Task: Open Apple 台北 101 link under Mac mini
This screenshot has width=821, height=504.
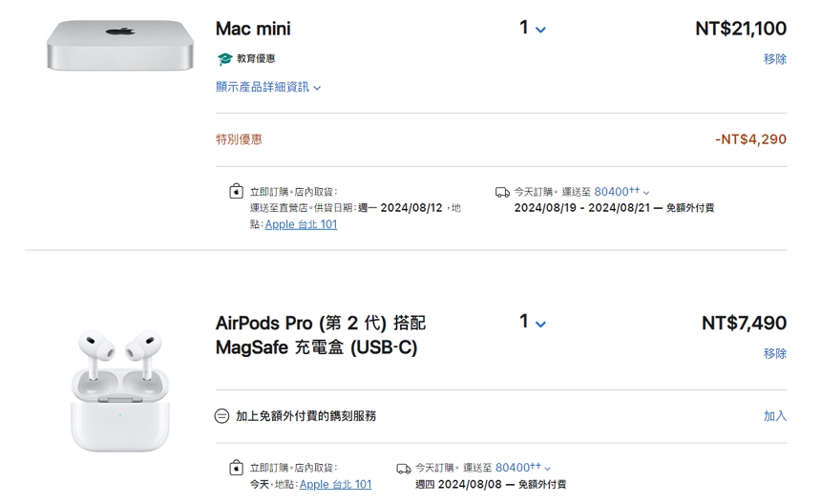Action: (301, 224)
